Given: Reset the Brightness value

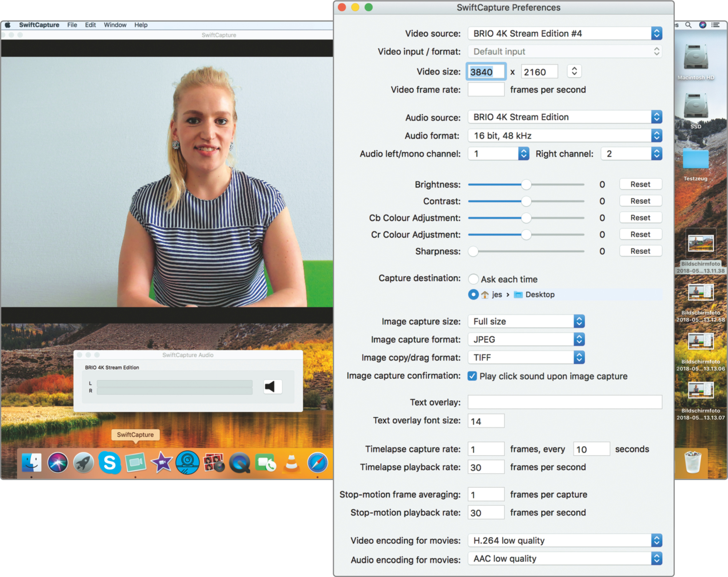Looking at the screenshot, I should coord(640,184).
